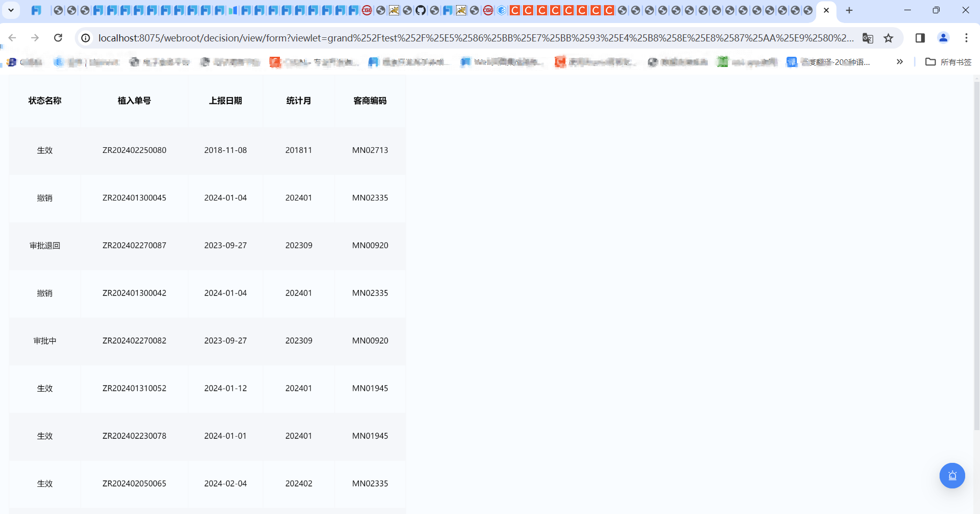The image size is (980, 514).
Task: Click the browser reload page icon
Action: 58,38
